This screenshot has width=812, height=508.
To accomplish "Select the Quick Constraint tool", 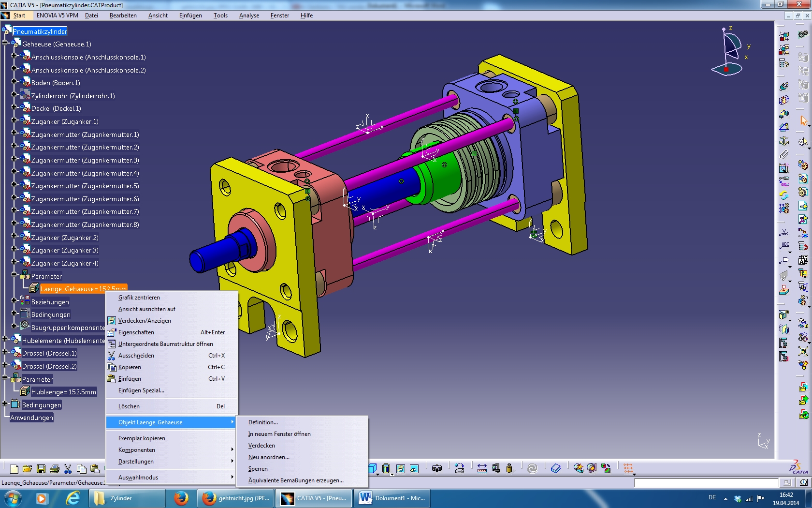I will tap(784, 168).
